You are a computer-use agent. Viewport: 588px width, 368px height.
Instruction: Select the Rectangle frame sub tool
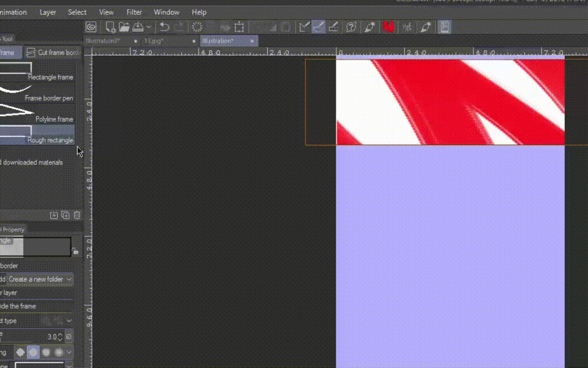37,71
